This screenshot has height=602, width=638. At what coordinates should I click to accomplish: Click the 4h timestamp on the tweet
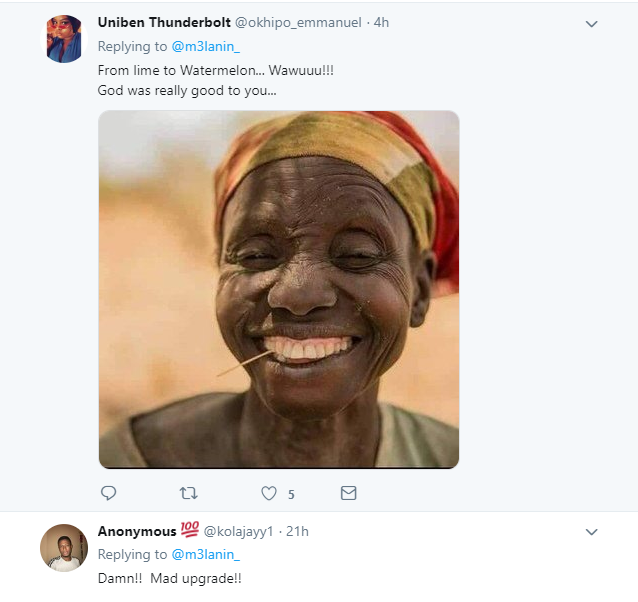381,22
